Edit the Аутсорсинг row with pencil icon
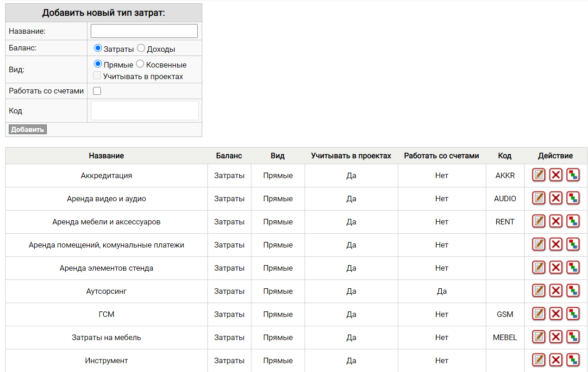Screen dimensions: 588x372 pyautogui.click(x=538, y=291)
